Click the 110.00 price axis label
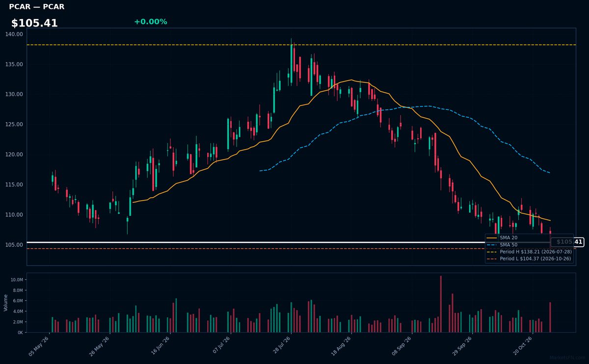The width and height of the screenshot is (589, 364). pyautogui.click(x=15, y=215)
